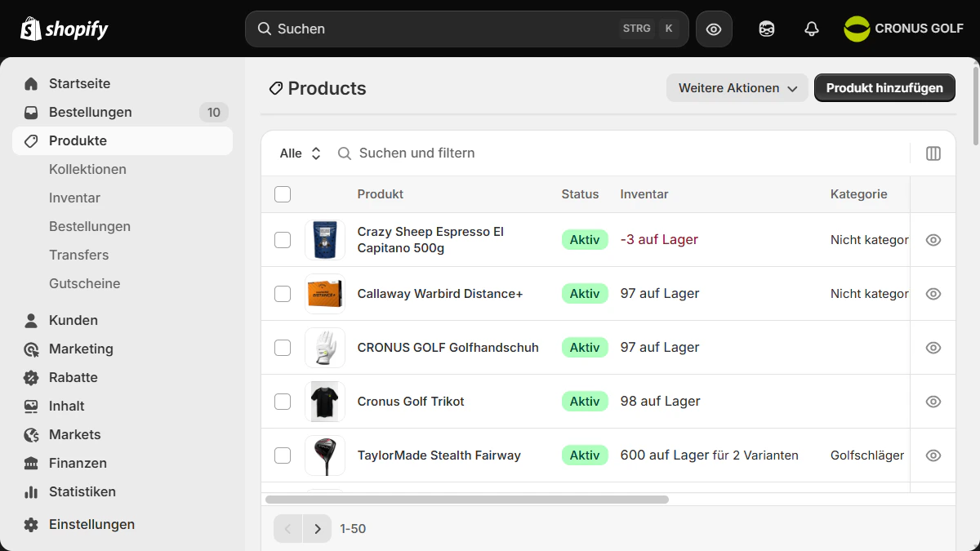Screen dimensions: 980x551
Task: Go to Kunden section
Action: (122, 320)
